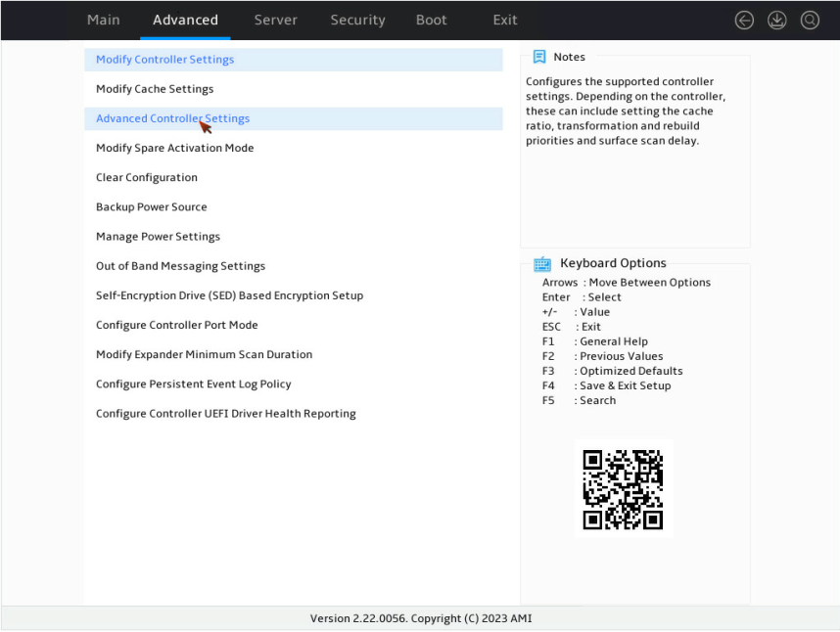Select Configure Persistent Event Log Policy

click(x=294, y=384)
